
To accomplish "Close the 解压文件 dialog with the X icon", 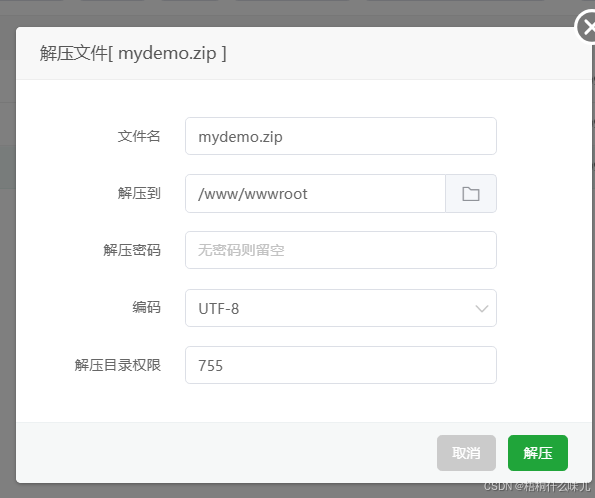I will [587, 27].
